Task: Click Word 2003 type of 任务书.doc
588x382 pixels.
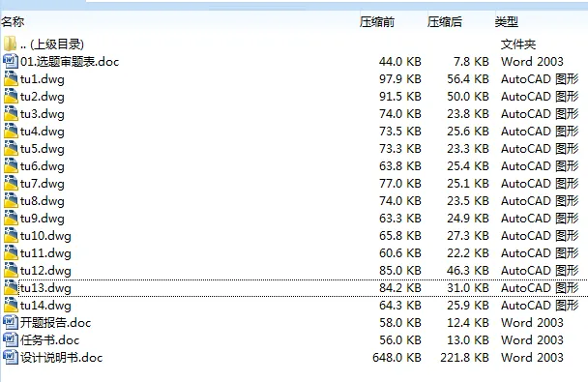Action: [x=532, y=340]
